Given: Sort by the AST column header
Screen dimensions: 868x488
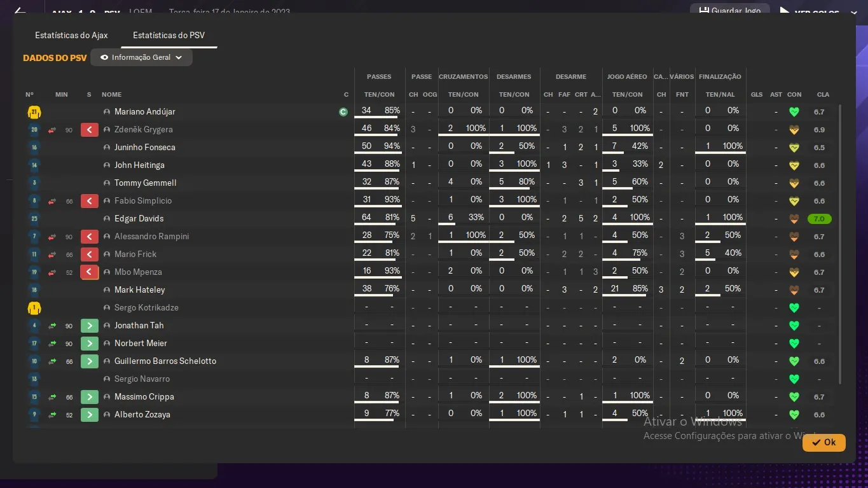Looking at the screenshot, I should (x=776, y=95).
